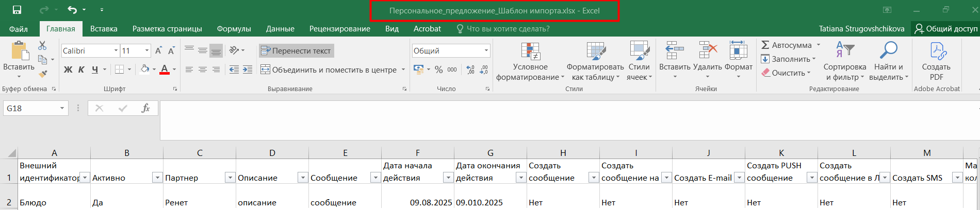Screen dimensions: 980x210
Task: Open Условное форматирование menu
Action: click(530, 61)
